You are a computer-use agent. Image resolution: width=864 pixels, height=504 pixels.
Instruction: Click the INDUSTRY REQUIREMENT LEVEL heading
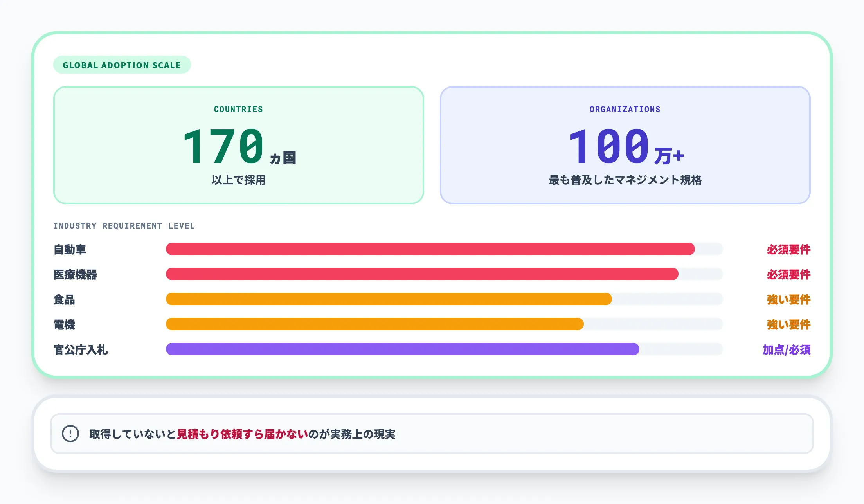pyautogui.click(x=124, y=226)
